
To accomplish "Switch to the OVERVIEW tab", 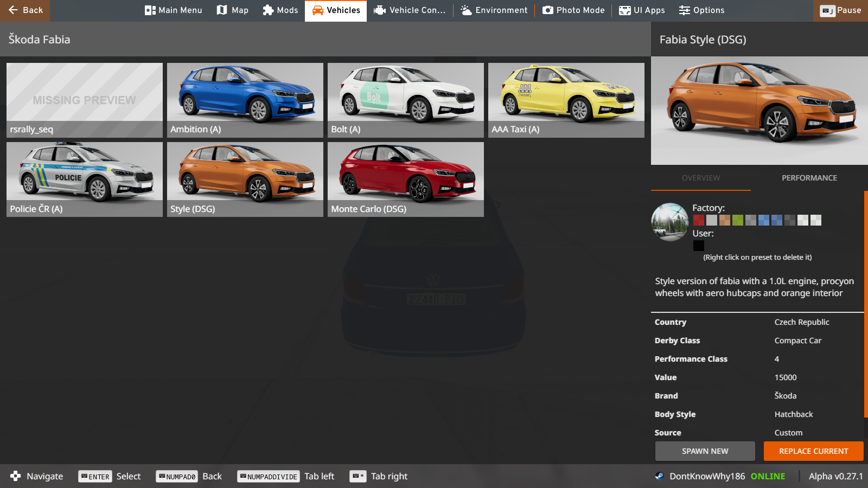I will click(x=701, y=178).
